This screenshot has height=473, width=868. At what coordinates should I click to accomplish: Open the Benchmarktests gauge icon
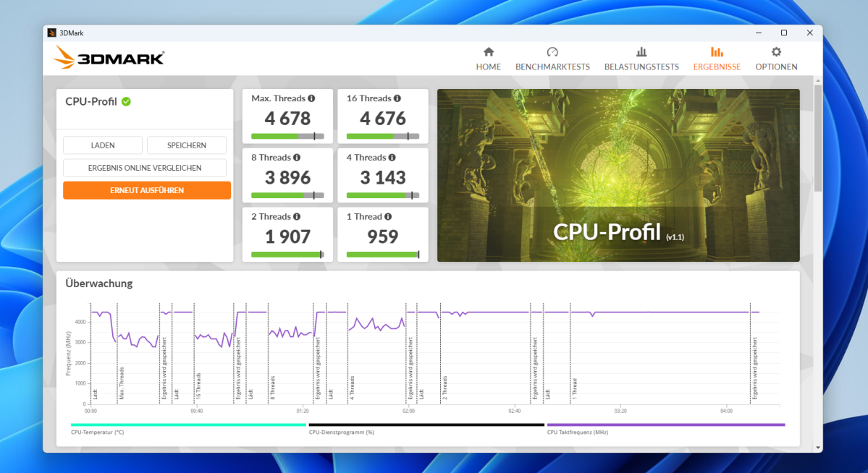point(552,52)
